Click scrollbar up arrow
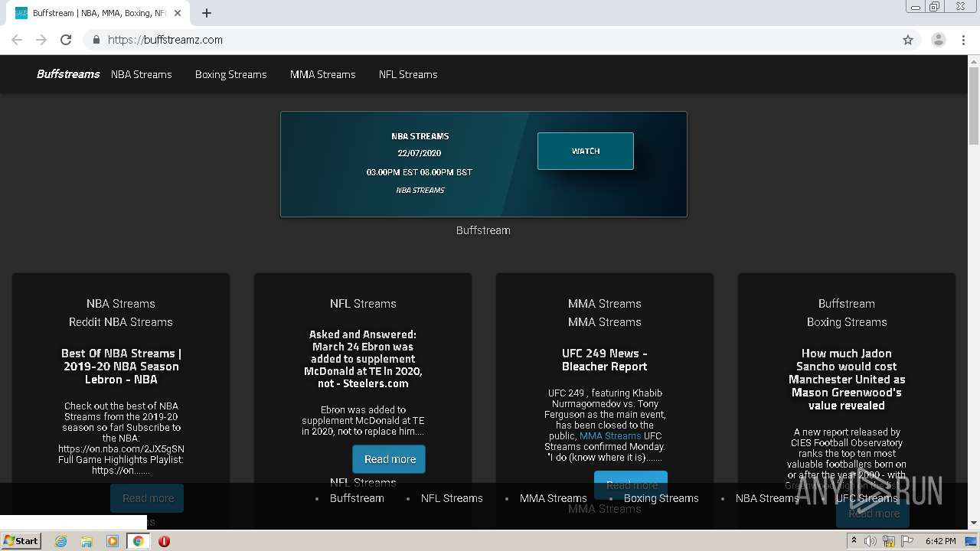Viewport: 980px width, 551px height. pos(974,61)
